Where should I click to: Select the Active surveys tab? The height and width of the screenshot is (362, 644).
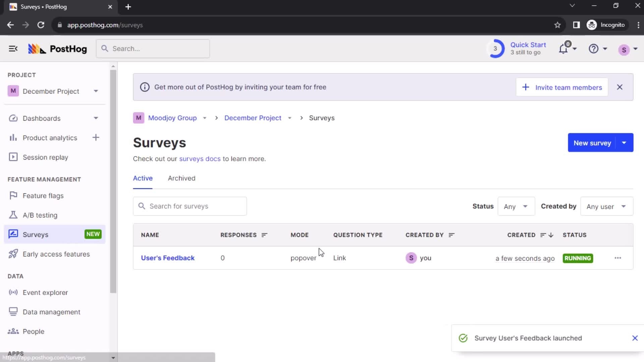pyautogui.click(x=143, y=178)
